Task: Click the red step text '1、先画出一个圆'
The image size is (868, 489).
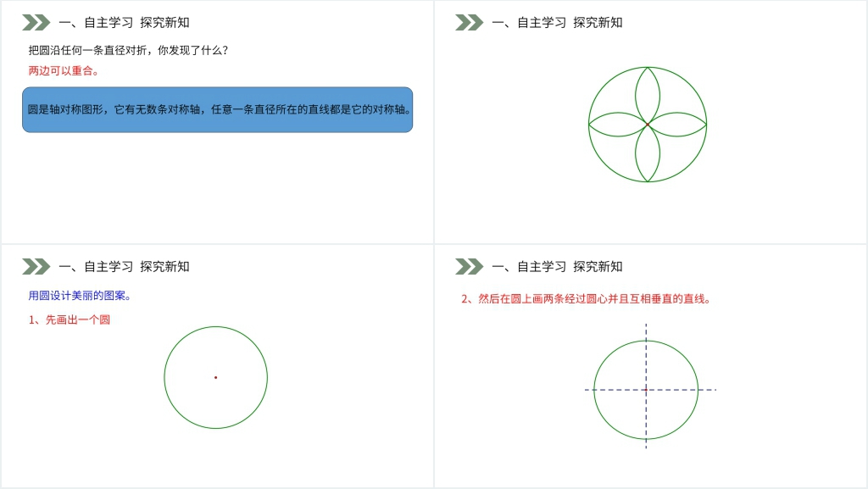Action: click(x=70, y=320)
